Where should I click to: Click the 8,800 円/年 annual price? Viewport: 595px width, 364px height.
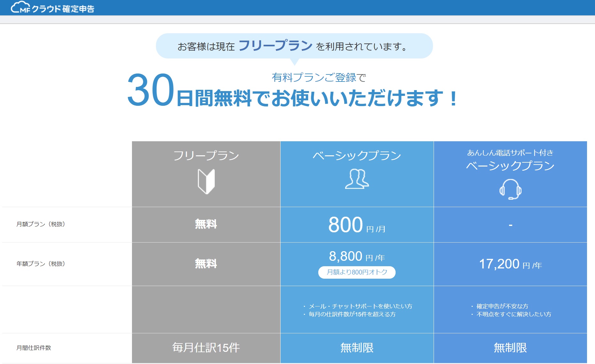pos(357,256)
